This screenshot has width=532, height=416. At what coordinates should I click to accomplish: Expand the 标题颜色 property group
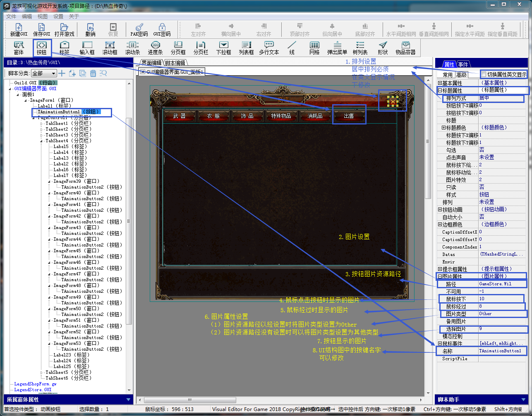click(444, 128)
